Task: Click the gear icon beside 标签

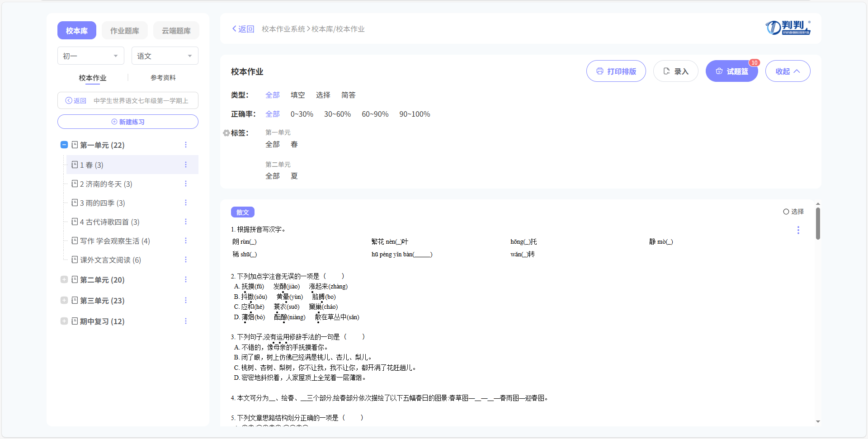Action: [226, 133]
